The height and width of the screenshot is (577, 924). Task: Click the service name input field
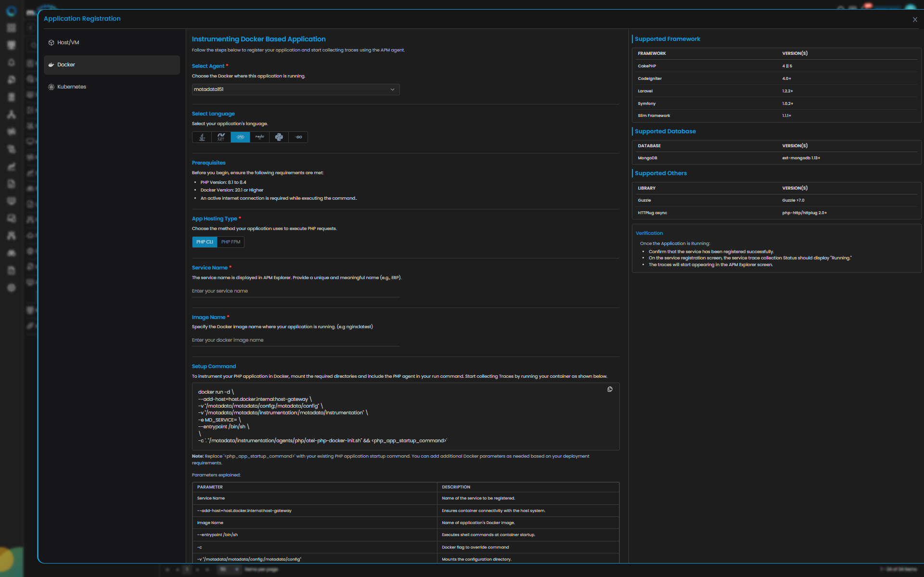295,291
